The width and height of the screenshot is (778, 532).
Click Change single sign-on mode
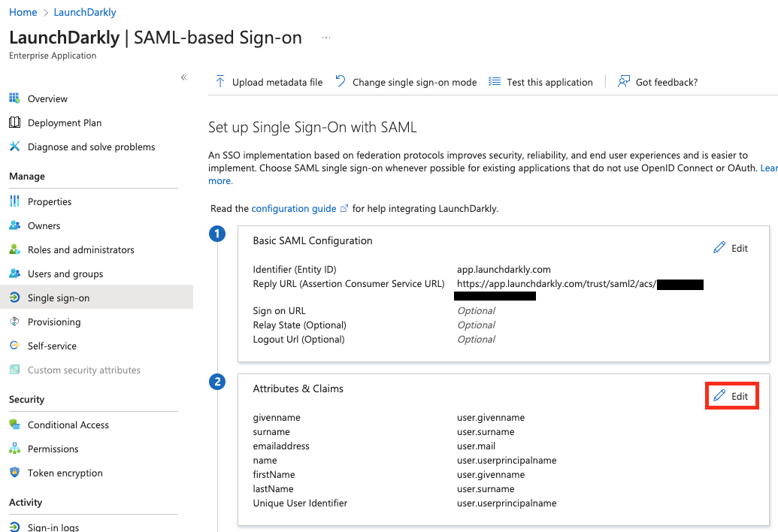tap(406, 82)
